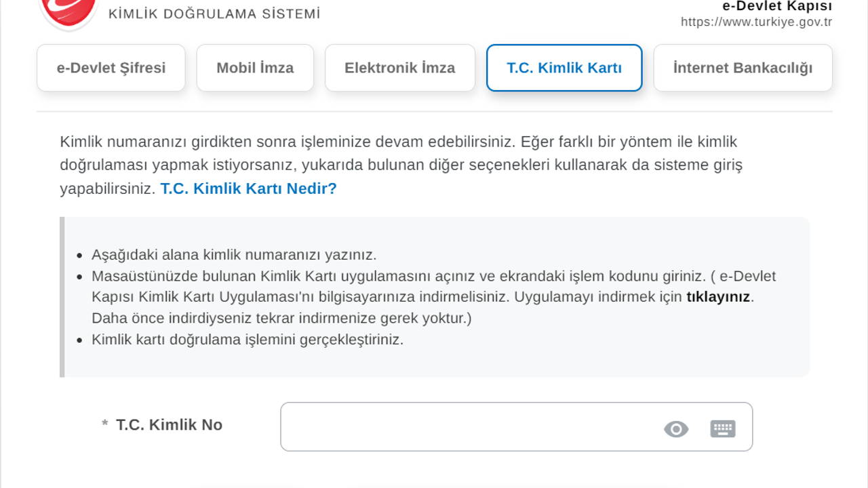Screen dimensions: 868x488
Task: Click the e-Devlet red emblem logo
Action: click(69, 12)
